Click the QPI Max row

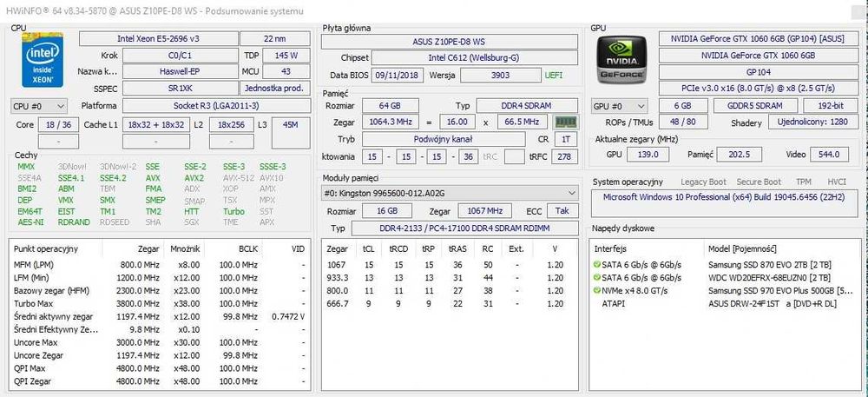click(x=160, y=368)
